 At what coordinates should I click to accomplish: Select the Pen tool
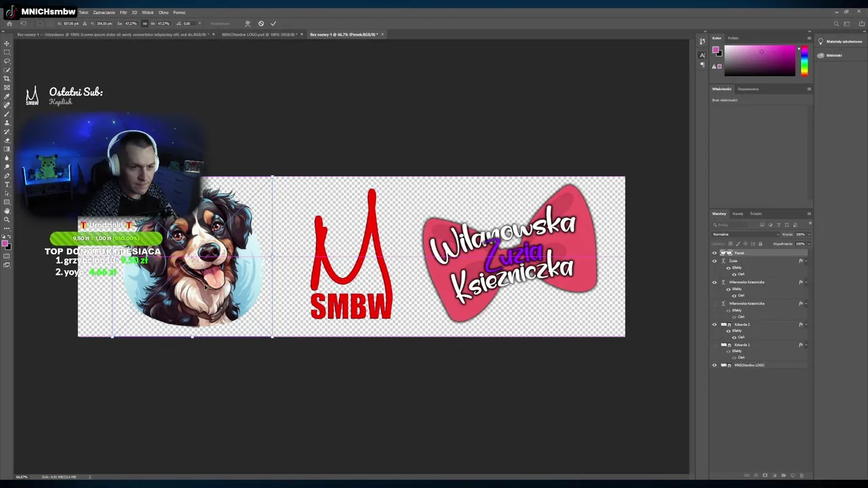[7, 176]
